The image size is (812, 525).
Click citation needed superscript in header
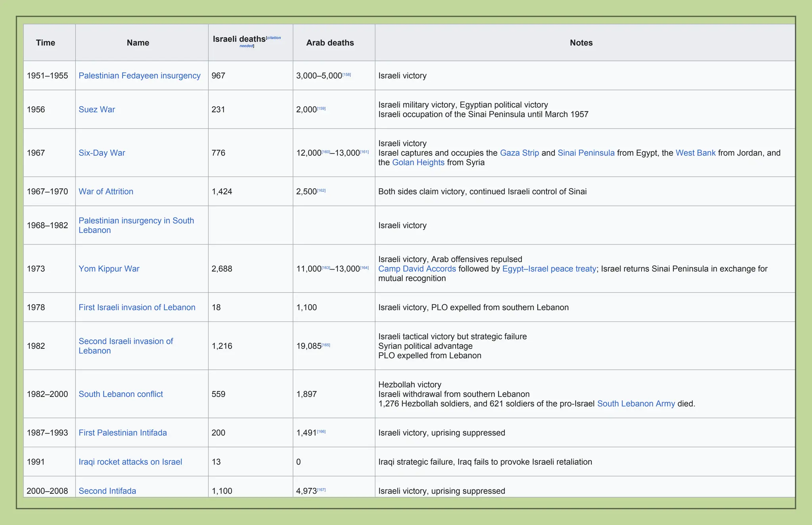point(274,38)
